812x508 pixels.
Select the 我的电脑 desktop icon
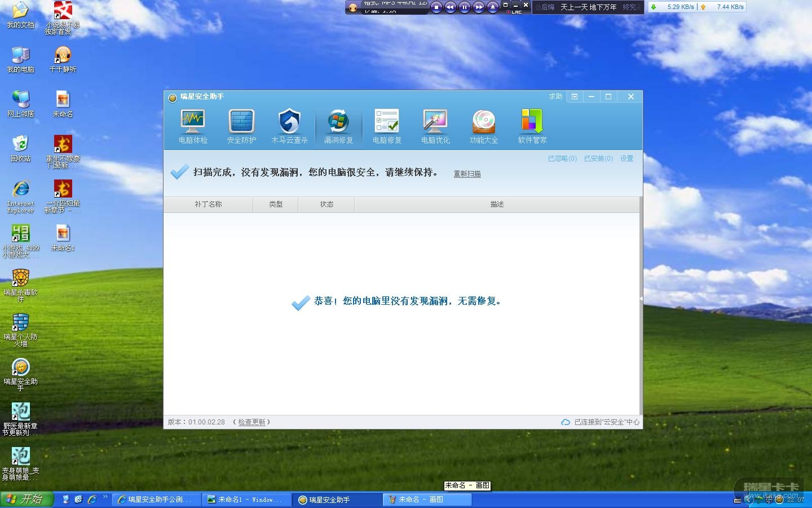pos(20,59)
